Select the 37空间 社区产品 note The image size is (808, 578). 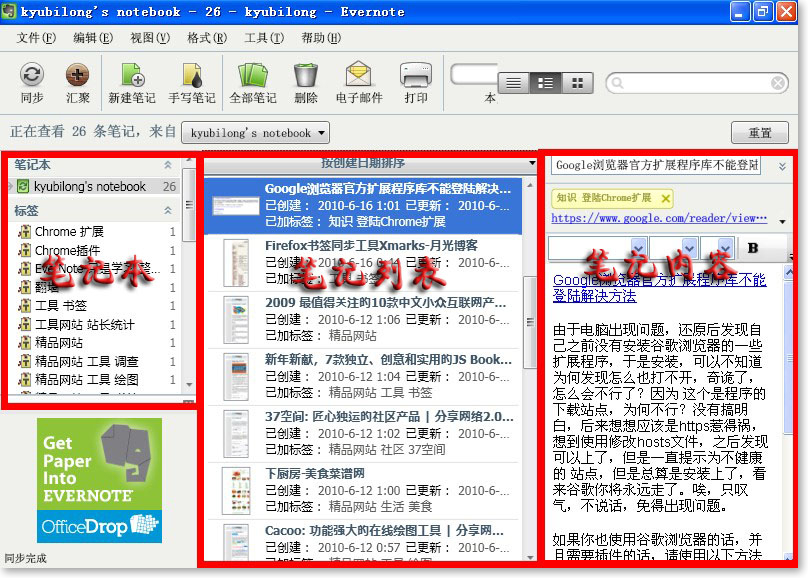click(363, 433)
